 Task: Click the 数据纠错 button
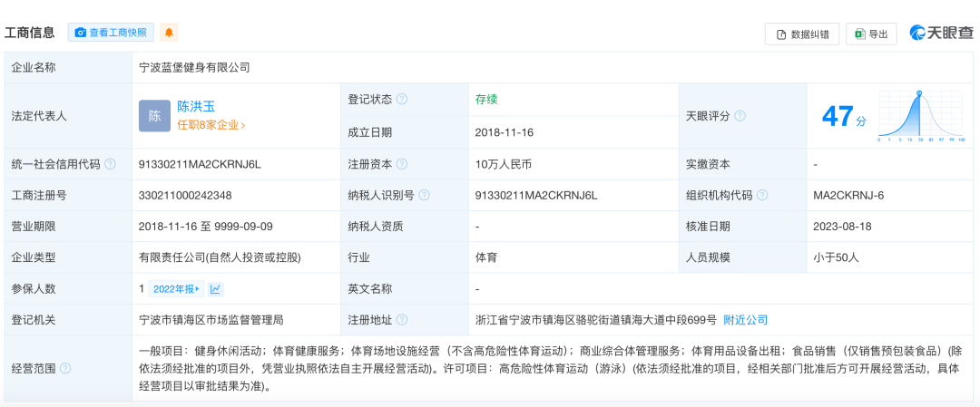pos(802,34)
